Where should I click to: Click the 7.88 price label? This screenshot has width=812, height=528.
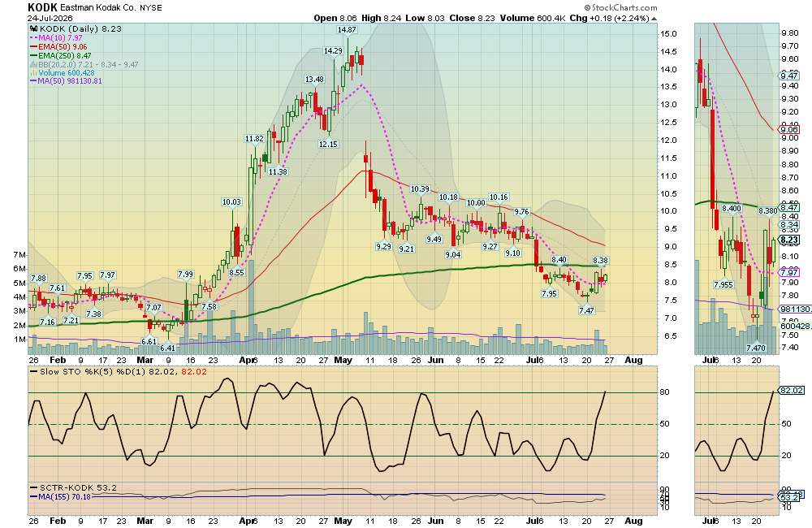tap(39, 279)
